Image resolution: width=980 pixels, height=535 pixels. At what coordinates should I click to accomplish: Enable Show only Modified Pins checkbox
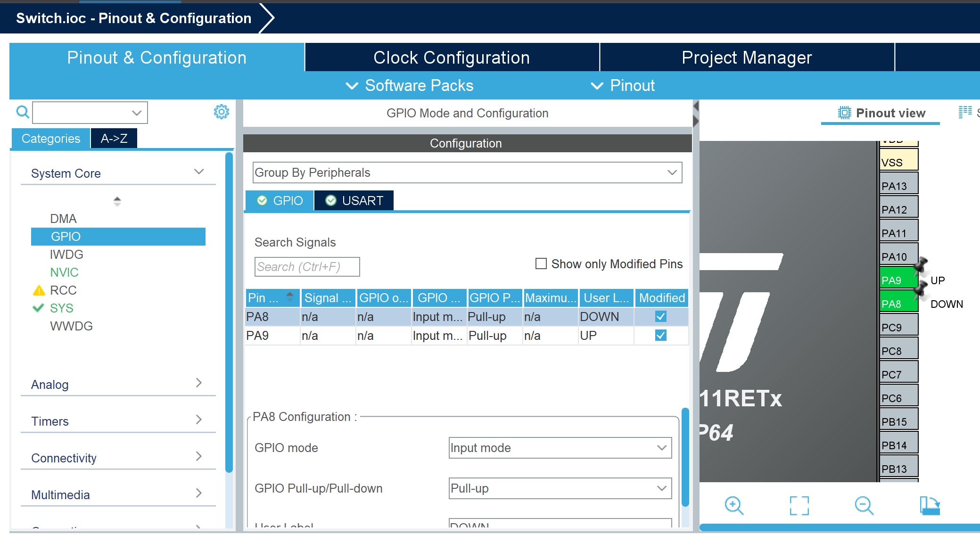[541, 263]
